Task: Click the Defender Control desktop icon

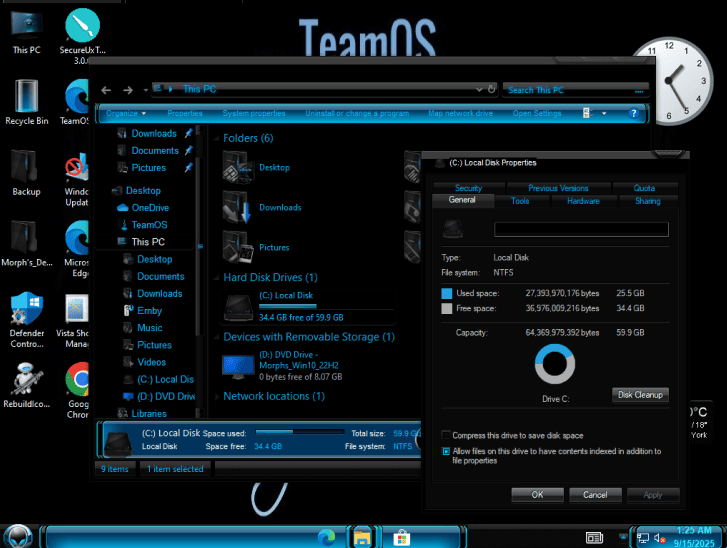Action: click(26, 310)
